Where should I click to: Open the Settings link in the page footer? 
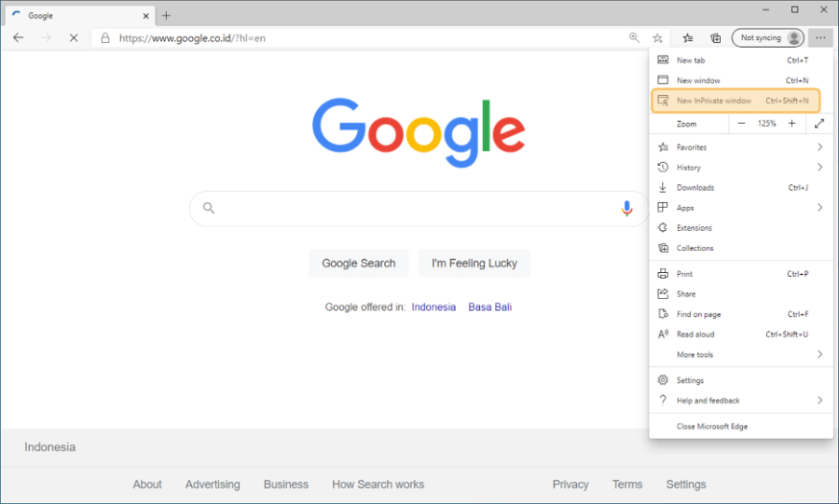tap(686, 484)
